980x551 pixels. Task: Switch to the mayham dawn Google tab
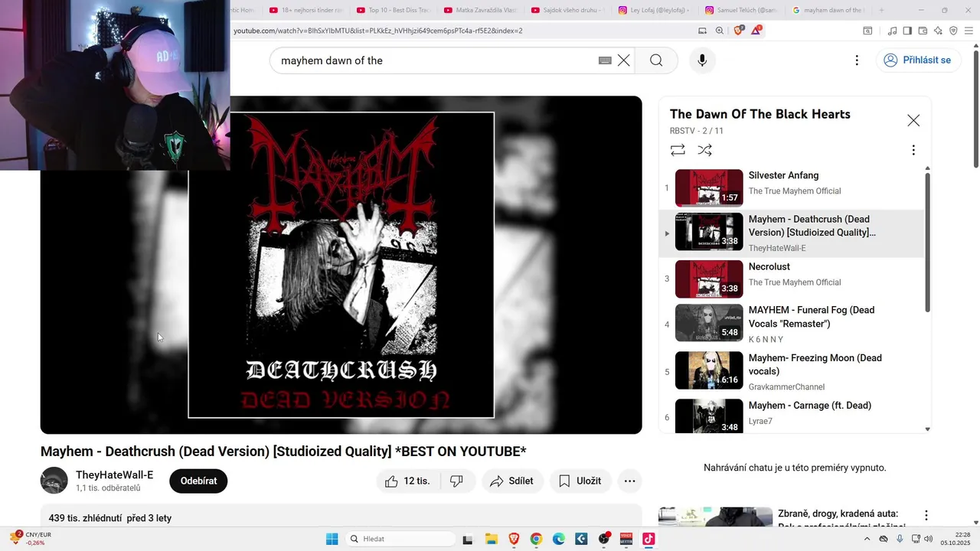[x=827, y=10]
